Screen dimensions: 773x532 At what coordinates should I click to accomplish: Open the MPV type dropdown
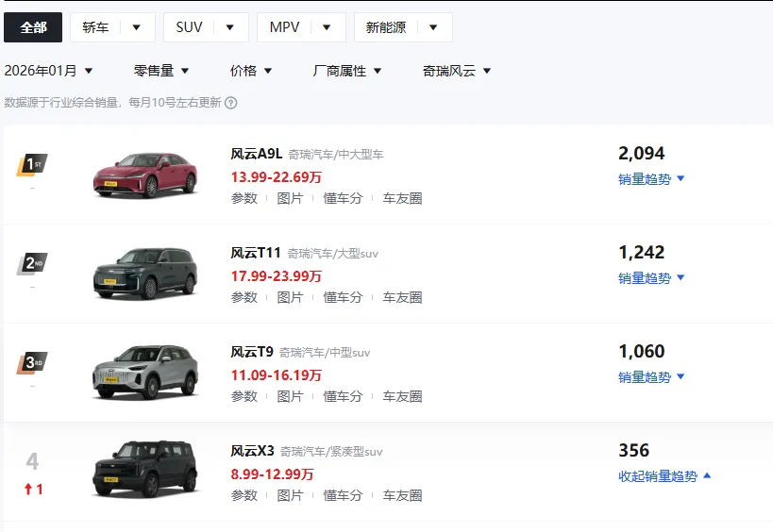301,27
